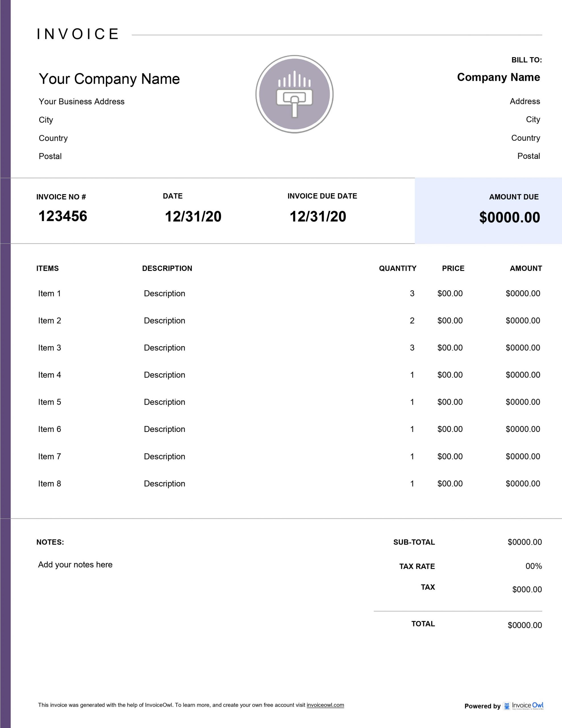The width and height of the screenshot is (562, 728).
Task: Select the price for Item 5
Action: pos(450,402)
